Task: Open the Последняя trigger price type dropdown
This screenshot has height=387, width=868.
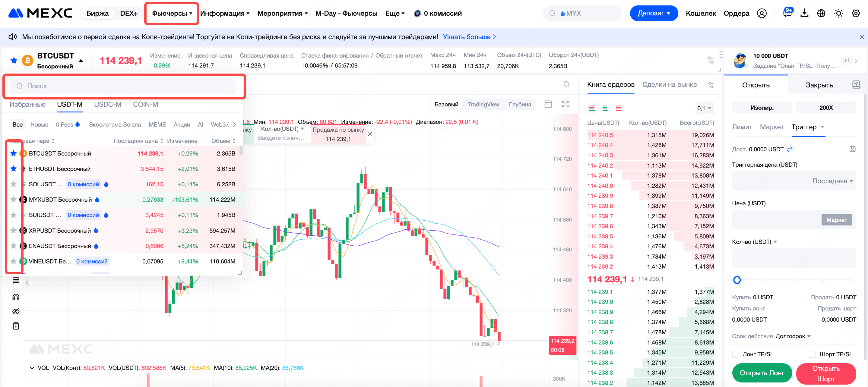Action: (x=832, y=181)
